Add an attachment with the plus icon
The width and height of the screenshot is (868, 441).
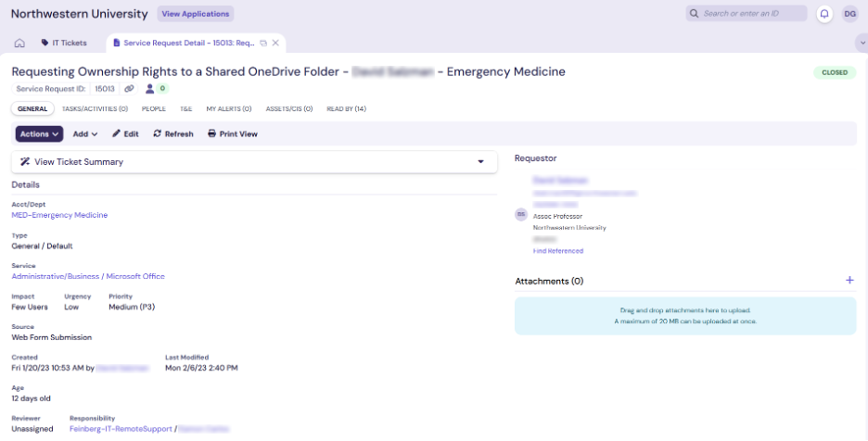coord(849,281)
